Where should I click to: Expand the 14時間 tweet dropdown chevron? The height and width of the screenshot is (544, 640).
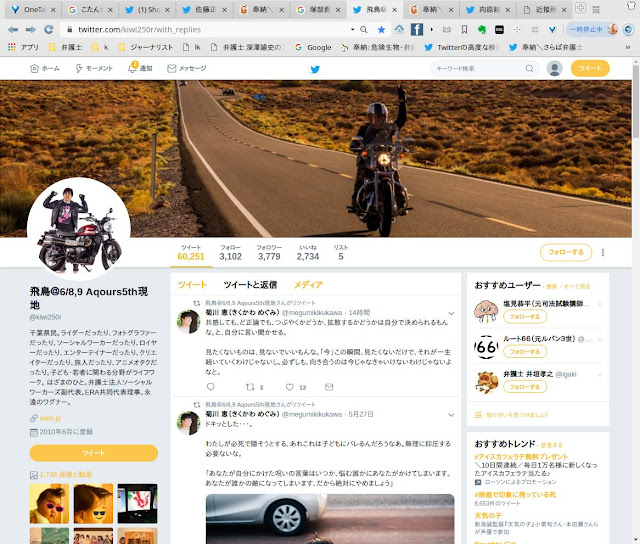pyautogui.click(x=451, y=313)
